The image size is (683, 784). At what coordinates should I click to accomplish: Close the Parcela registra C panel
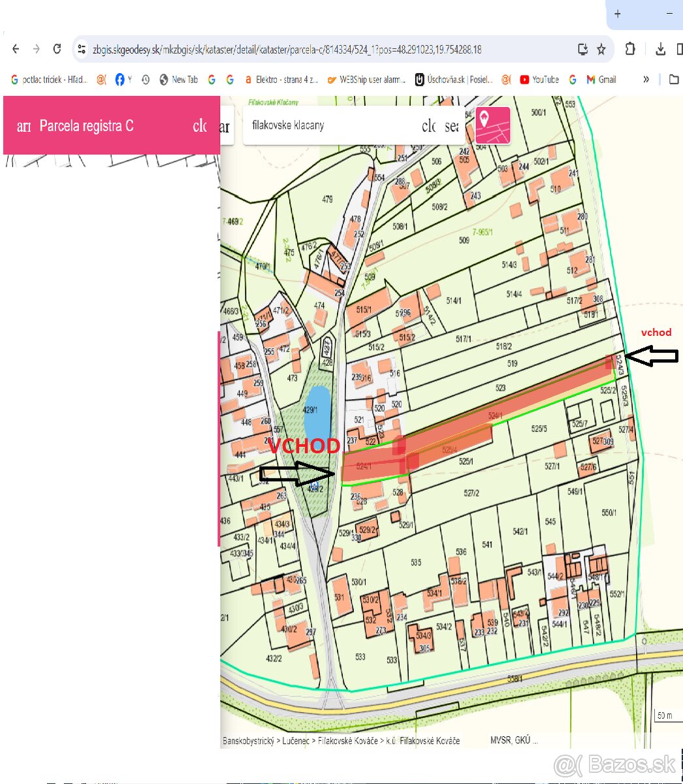(x=200, y=125)
